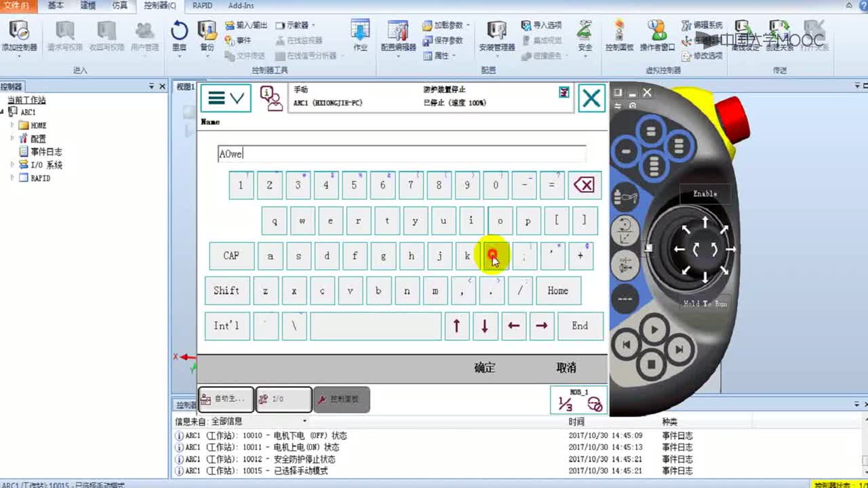Click the increment '---' pendant button
Screen dimensions: 868x488
(x=625, y=299)
